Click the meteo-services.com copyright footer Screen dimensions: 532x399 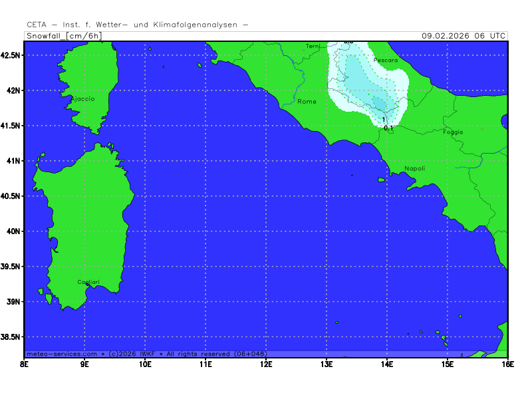[x=146, y=354]
